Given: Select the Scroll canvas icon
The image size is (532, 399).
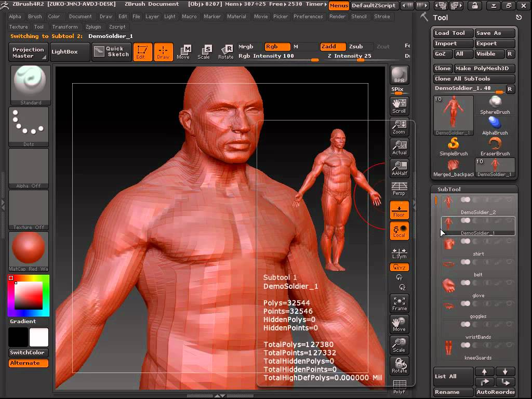Looking at the screenshot, I should (x=400, y=106).
